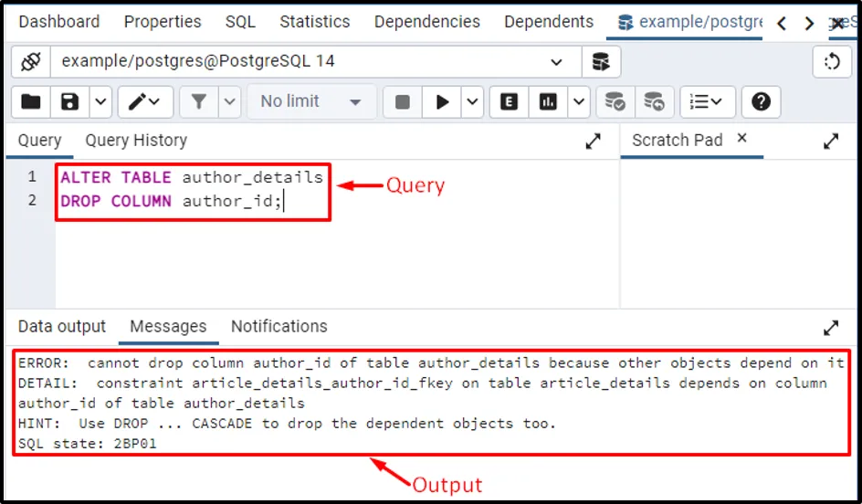Click the reset layout icon
The image size is (862, 504).
831,62
